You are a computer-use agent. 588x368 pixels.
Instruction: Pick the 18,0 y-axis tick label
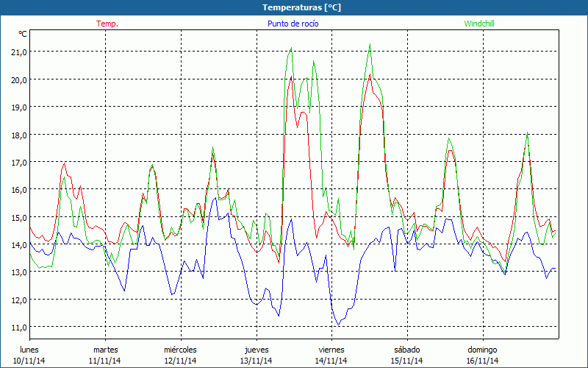point(18,135)
